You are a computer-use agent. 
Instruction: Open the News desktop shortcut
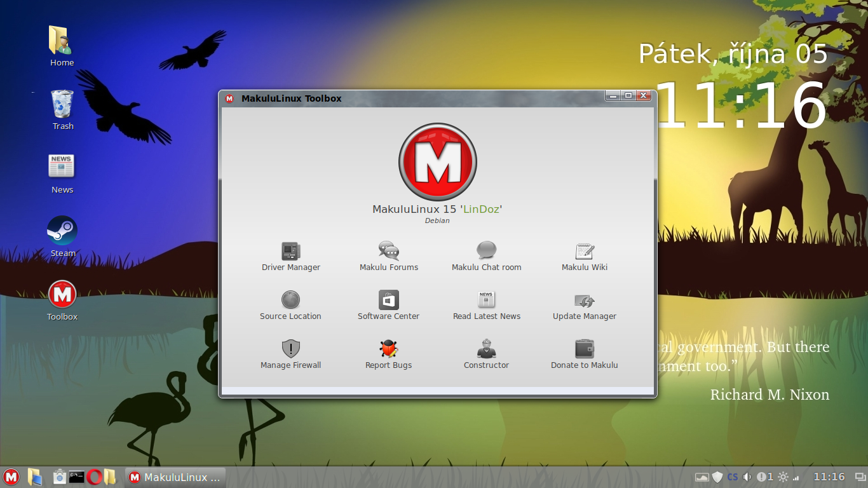tap(62, 173)
